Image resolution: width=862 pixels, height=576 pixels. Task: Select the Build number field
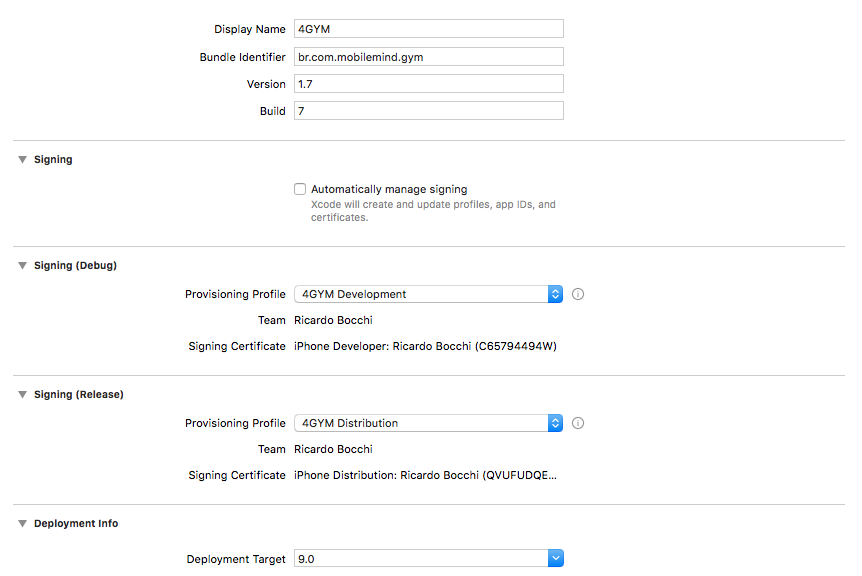pos(428,111)
